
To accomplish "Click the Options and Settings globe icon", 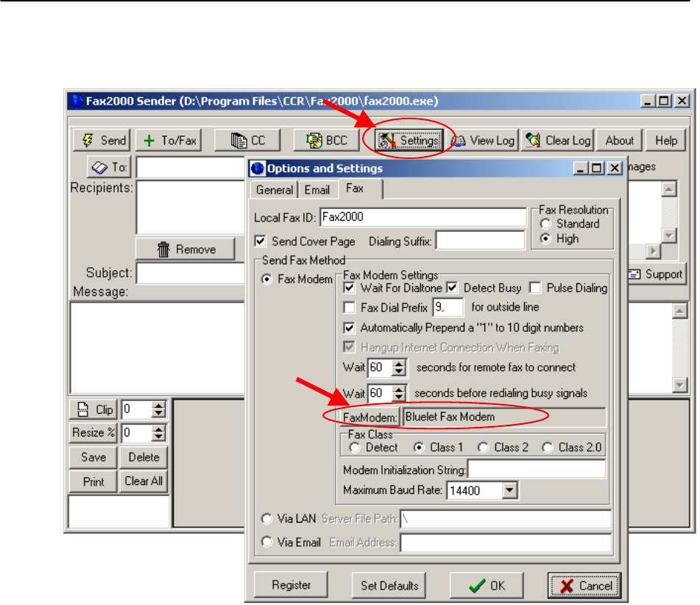I will 258,169.
